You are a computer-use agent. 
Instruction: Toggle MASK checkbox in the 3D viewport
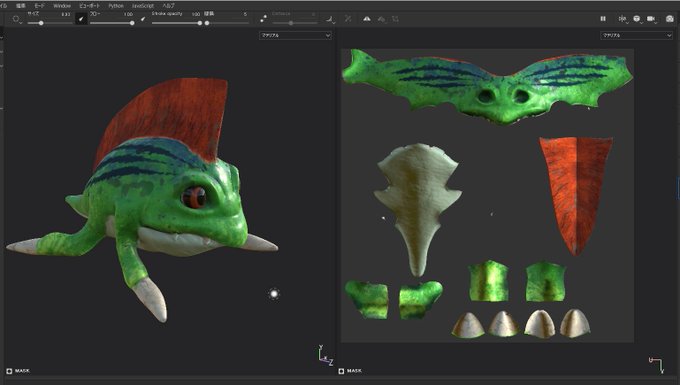[9, 371]
